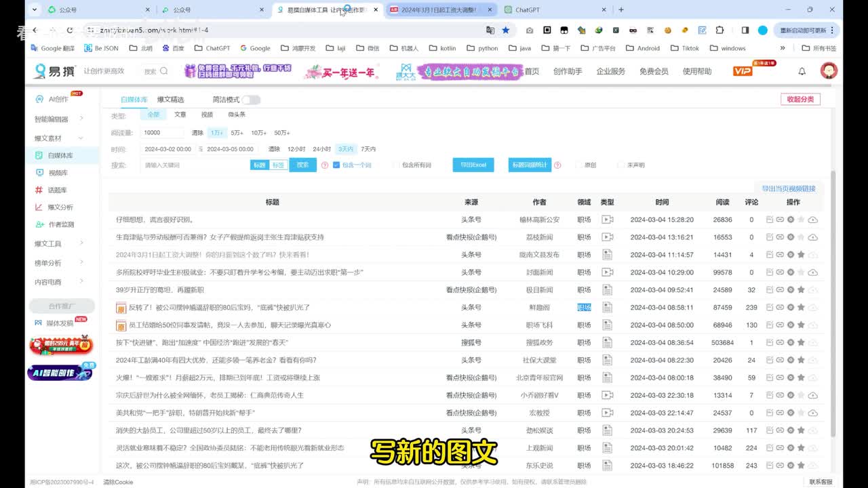868x488 pixels.
Task: Open 视频库 in the sidebar
Action: pos(57,173)
